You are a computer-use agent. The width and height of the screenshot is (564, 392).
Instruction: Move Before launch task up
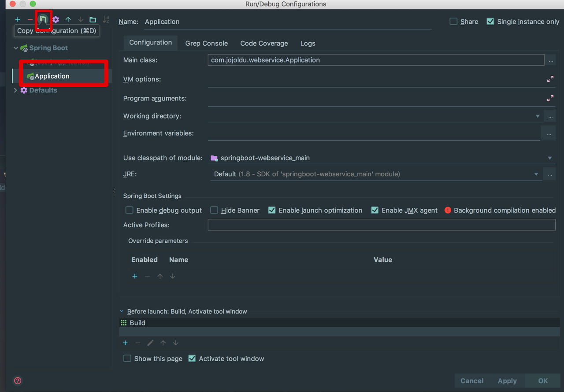pos(163,343)
